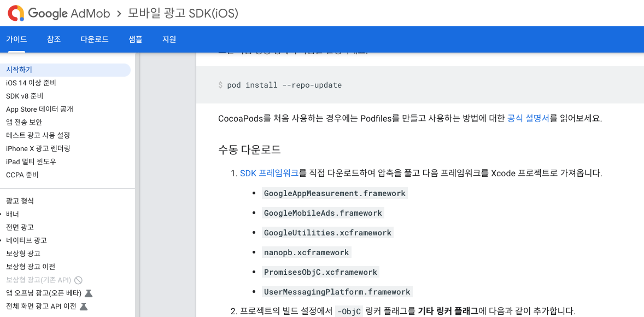Click GoogleAppMeasurement.framework code text

[335, 193]
